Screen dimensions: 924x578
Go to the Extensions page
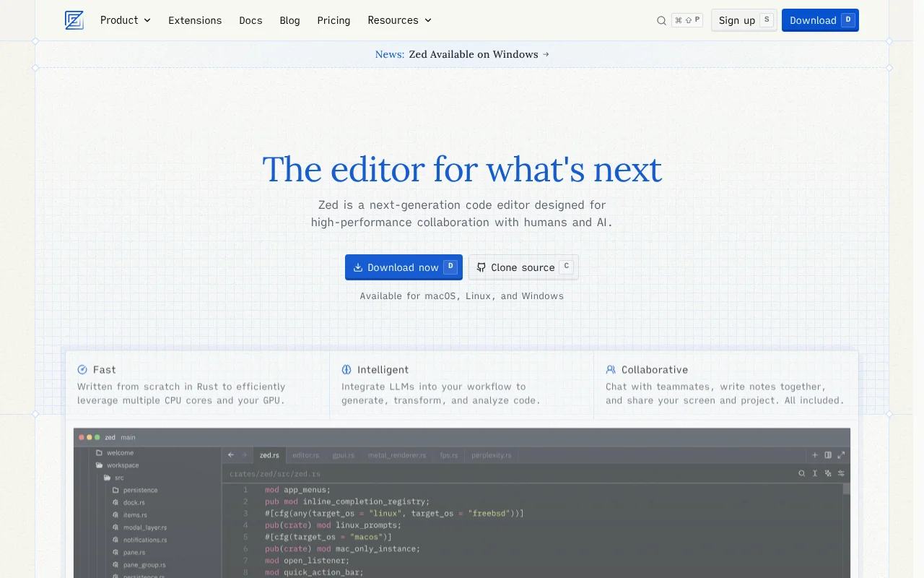195,20
